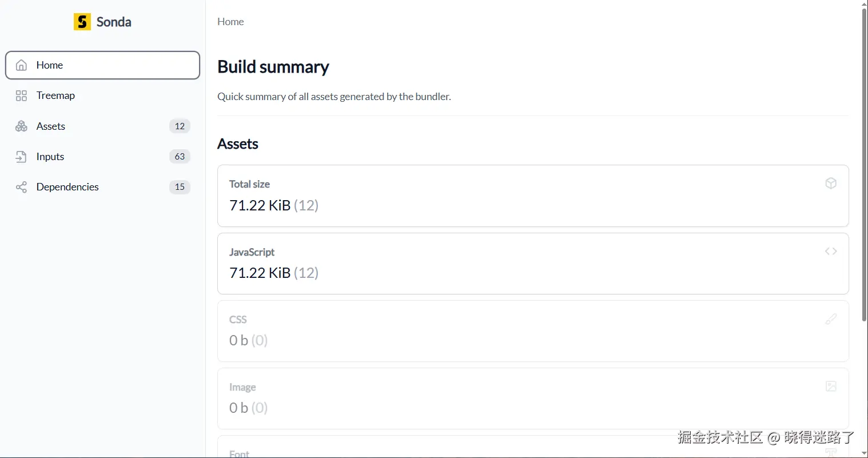Go to the Assets navigation item

51,126
